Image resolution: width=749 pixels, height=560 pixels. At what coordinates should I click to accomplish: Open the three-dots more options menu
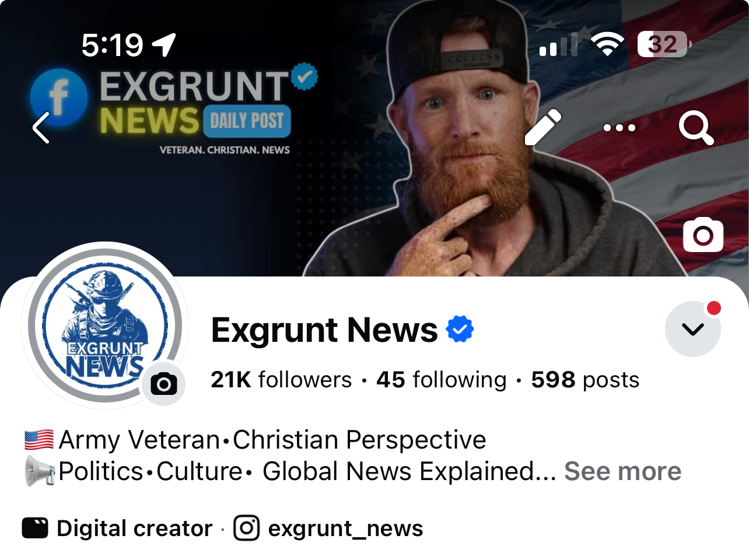[x=619, y=127]
